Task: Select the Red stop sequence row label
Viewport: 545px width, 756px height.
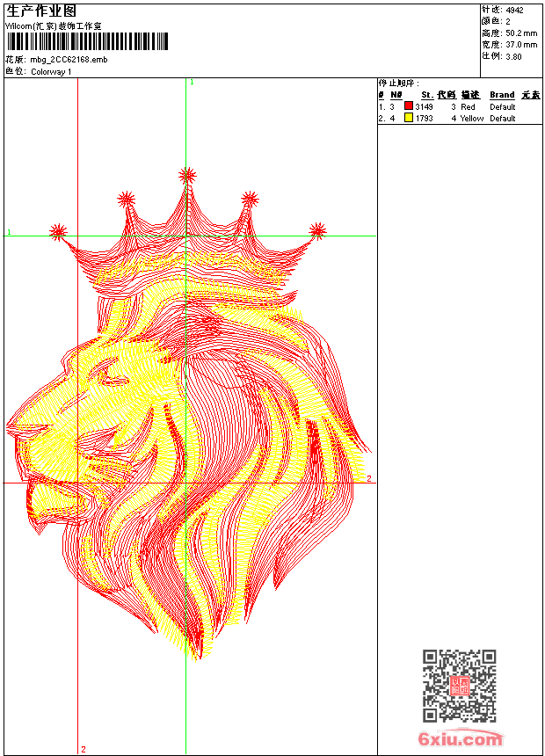Action: 468,106
